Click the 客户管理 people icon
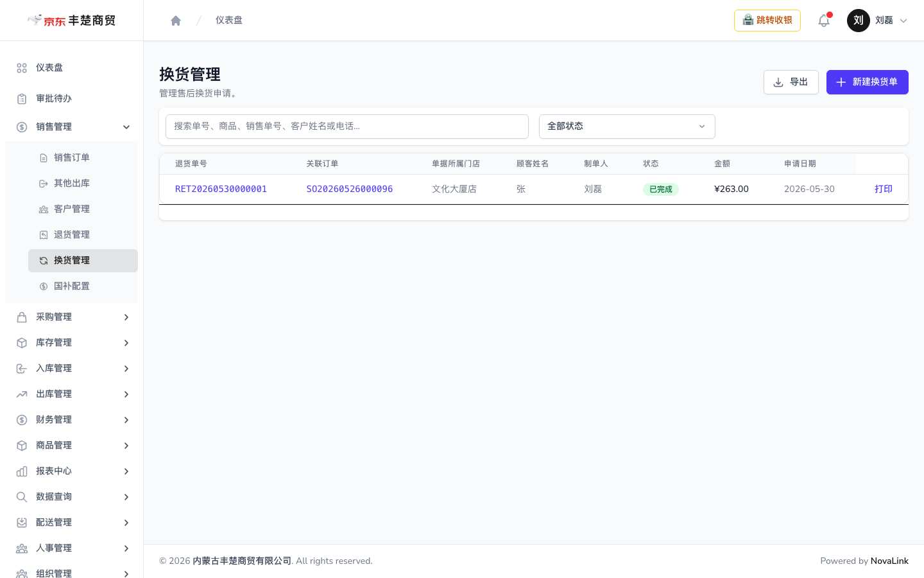Image resolution: width=924 pixels, height=578 pixels. coord(44,209)
